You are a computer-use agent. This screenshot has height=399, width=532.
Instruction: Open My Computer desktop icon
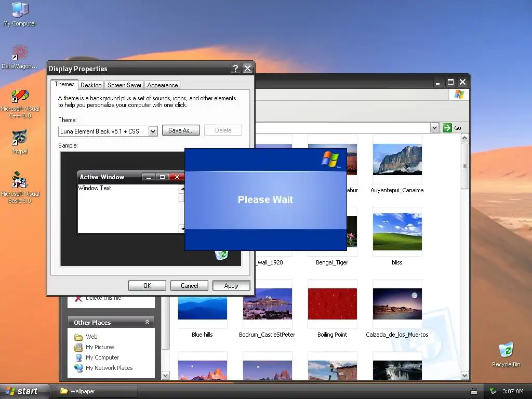[20, 14]
